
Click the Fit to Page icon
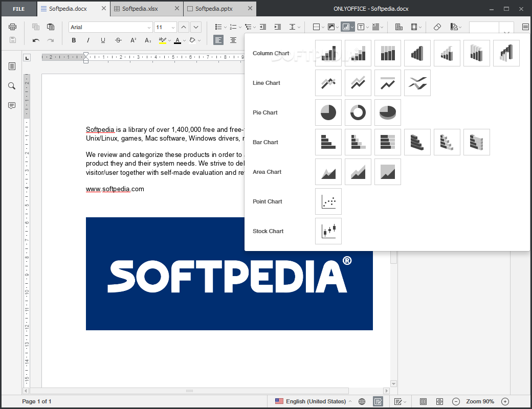pos(423,401)
